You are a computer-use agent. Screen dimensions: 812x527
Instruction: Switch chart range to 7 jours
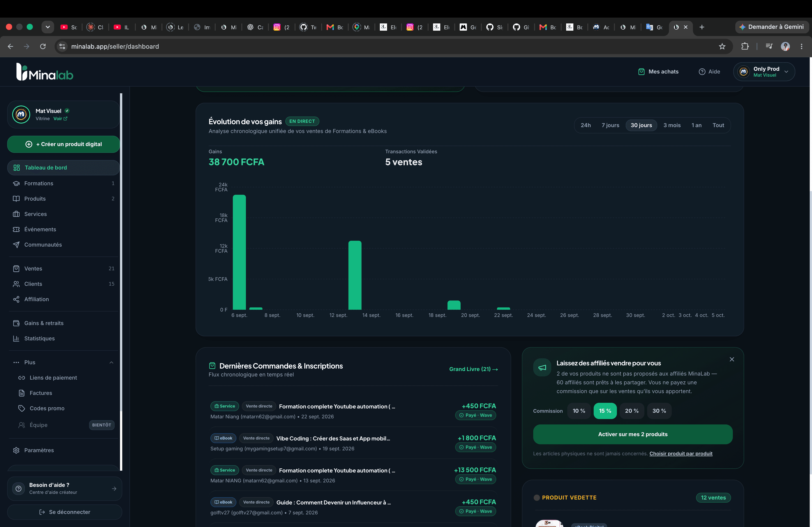coord(610,126)
